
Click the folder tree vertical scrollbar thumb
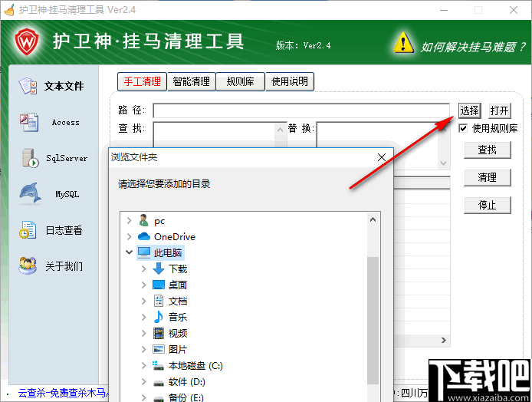(373, 321)
